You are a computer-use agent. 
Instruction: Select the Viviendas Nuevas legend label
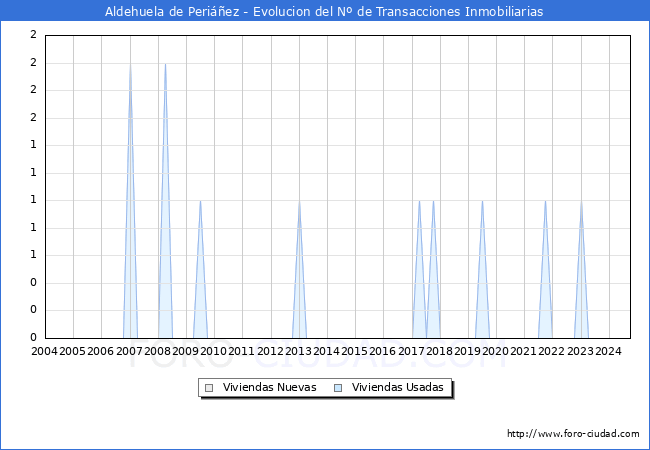coord(269,387)
